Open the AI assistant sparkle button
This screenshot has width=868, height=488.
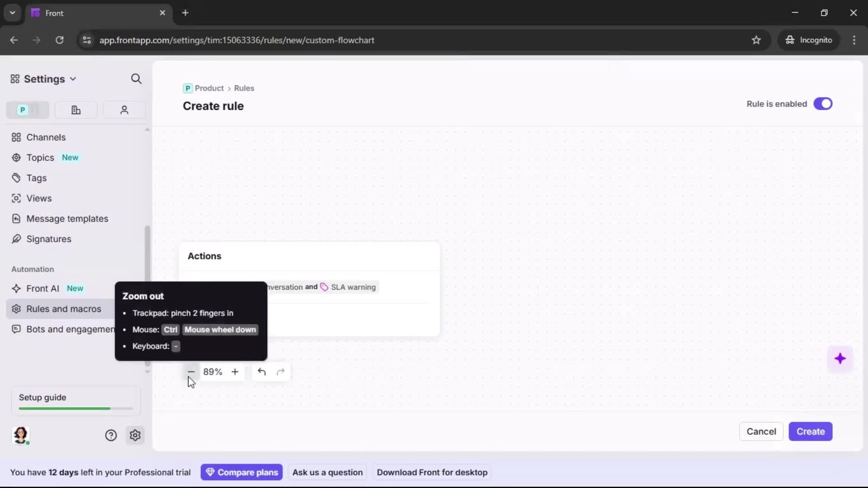(840, 358)
